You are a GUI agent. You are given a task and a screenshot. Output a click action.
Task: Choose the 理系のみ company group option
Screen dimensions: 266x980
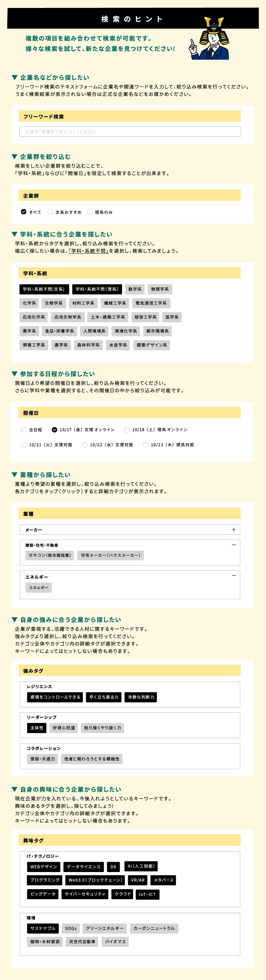[90, 212]
